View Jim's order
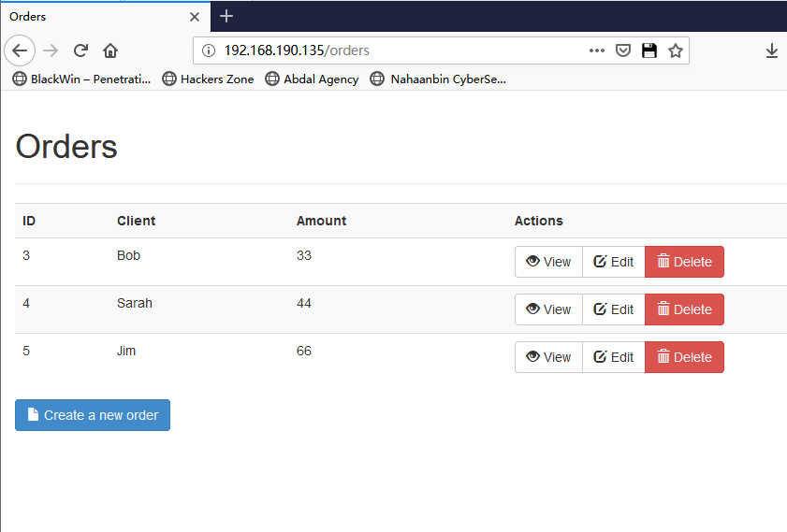 pyautogui.click(x=548, y=357)
